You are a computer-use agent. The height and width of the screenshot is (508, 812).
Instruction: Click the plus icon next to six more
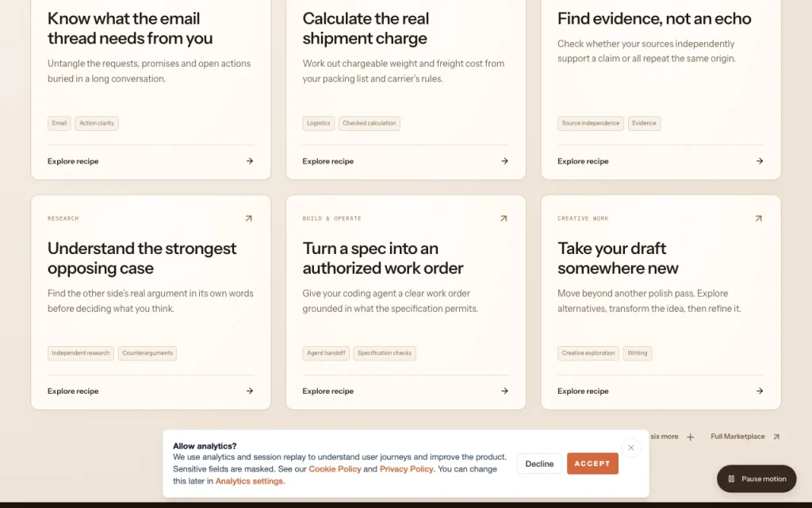pyautogui.click(x=691, y=437)
